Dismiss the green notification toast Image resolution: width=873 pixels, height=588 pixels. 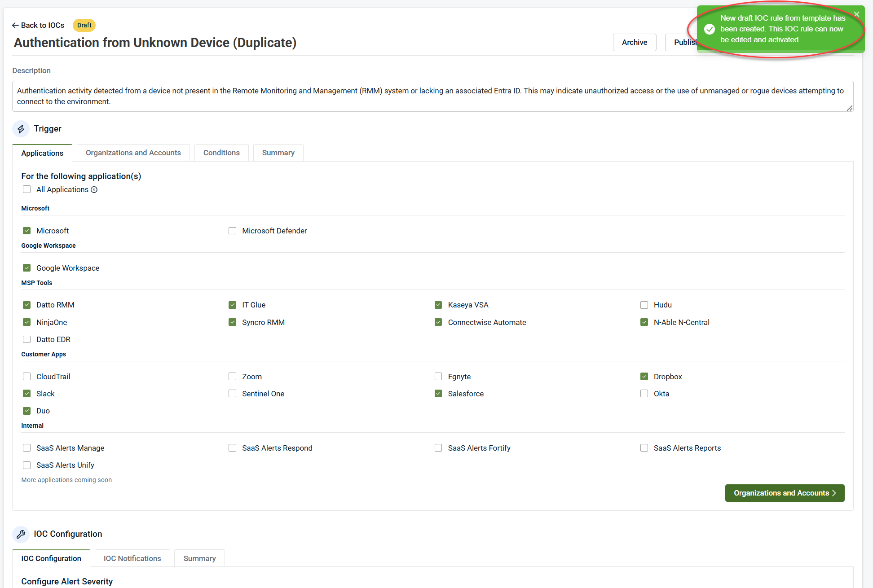(x=856, y=14)
